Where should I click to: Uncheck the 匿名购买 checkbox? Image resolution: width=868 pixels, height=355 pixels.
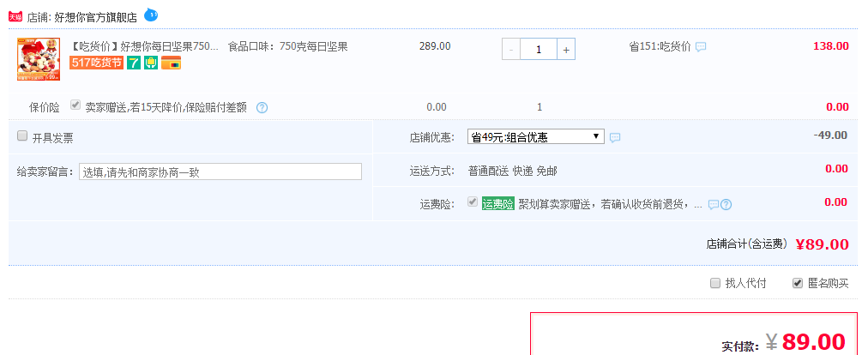(x=798, y=283)
